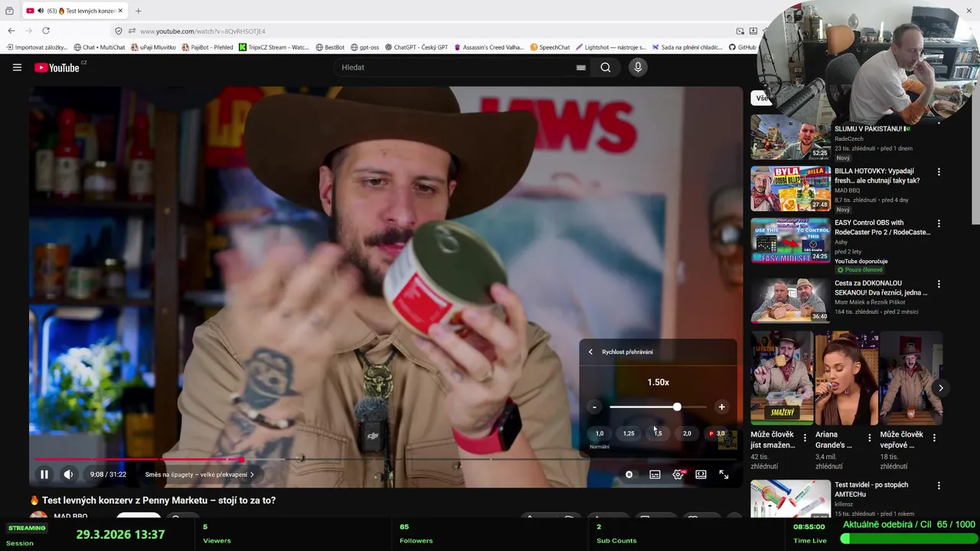This screenshot has width=980, height=551.
Task: Select the premium 3,0 speed preset
Action: 717,433
